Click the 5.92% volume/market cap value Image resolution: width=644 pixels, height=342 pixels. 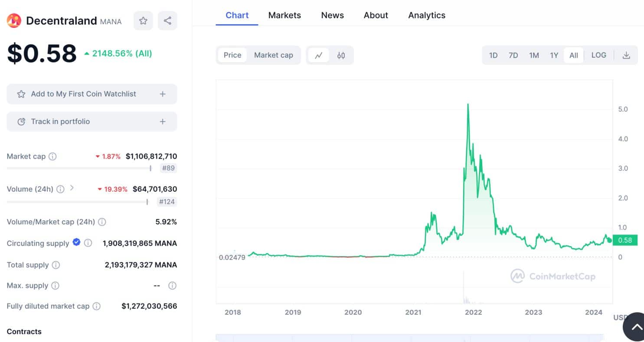(166, 222)
